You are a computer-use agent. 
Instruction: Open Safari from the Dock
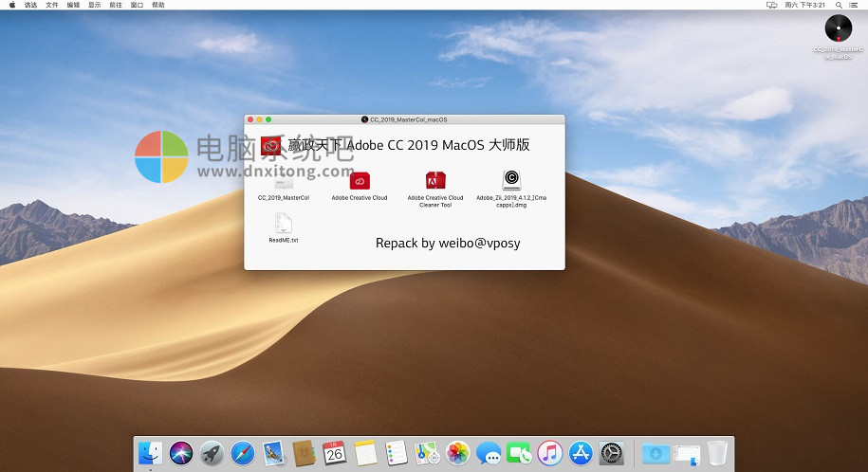[x=242, y=453]
